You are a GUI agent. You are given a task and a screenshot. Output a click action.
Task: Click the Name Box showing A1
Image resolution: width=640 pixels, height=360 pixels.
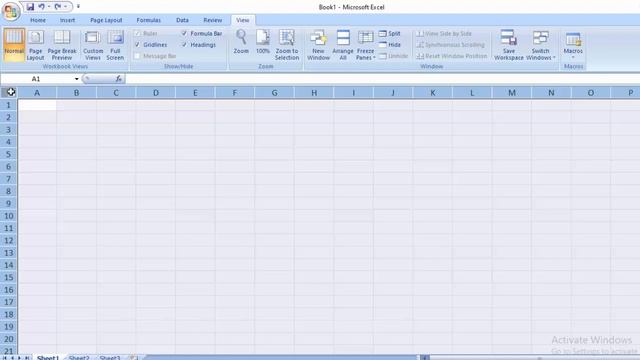pyautogui.click(x=36, y=79)
